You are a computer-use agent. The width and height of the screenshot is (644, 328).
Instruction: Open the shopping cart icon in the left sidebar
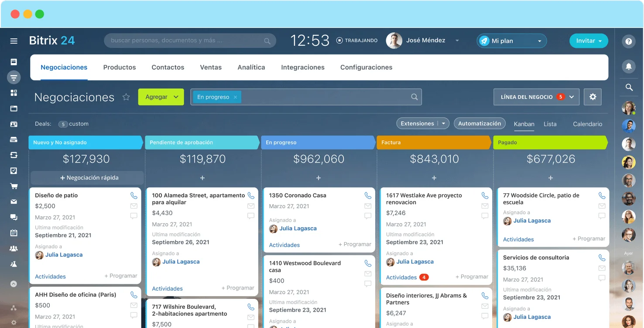[x=14, y=186]
